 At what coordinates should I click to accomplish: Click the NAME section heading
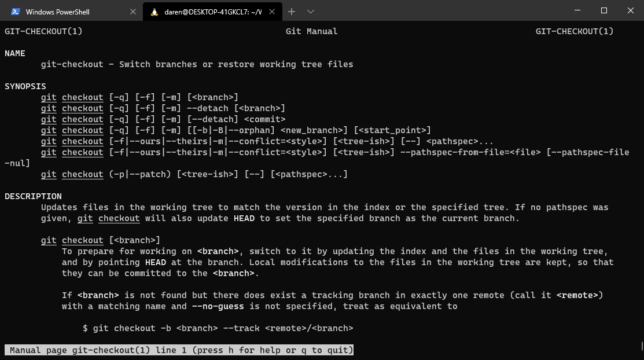coord(15,53)
